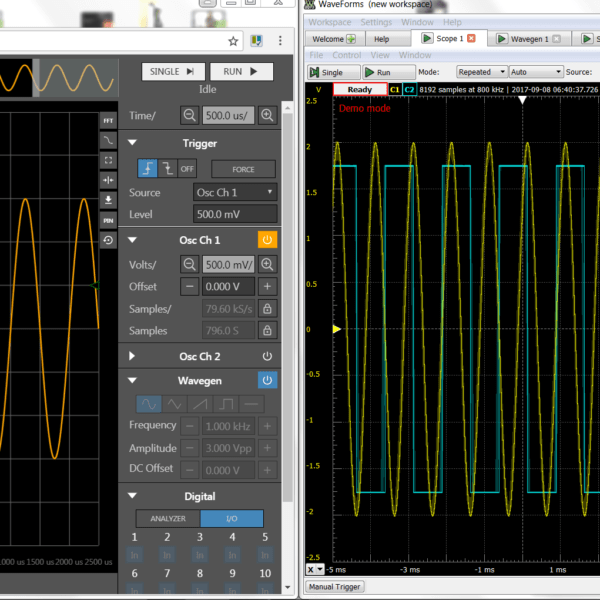Open the WaveForms Auto trigger dropdown
Viewport: 600px width, 600px height.
point(535,72)
